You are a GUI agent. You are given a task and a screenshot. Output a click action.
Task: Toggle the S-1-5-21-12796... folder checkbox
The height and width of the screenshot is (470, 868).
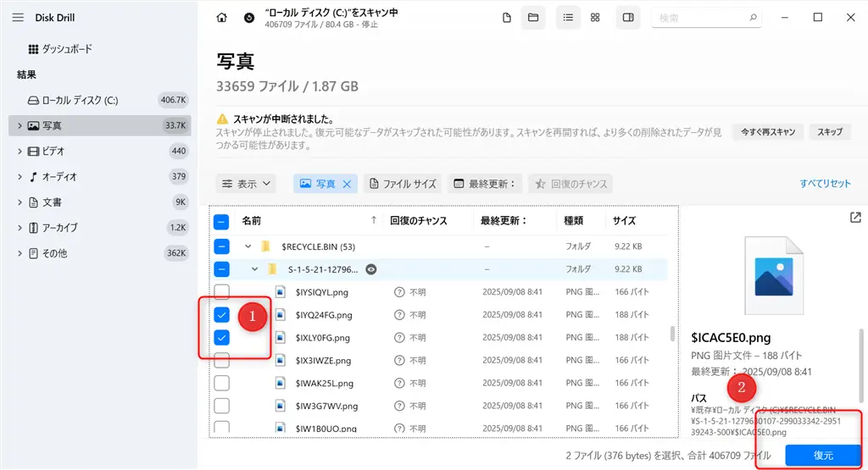221,269
